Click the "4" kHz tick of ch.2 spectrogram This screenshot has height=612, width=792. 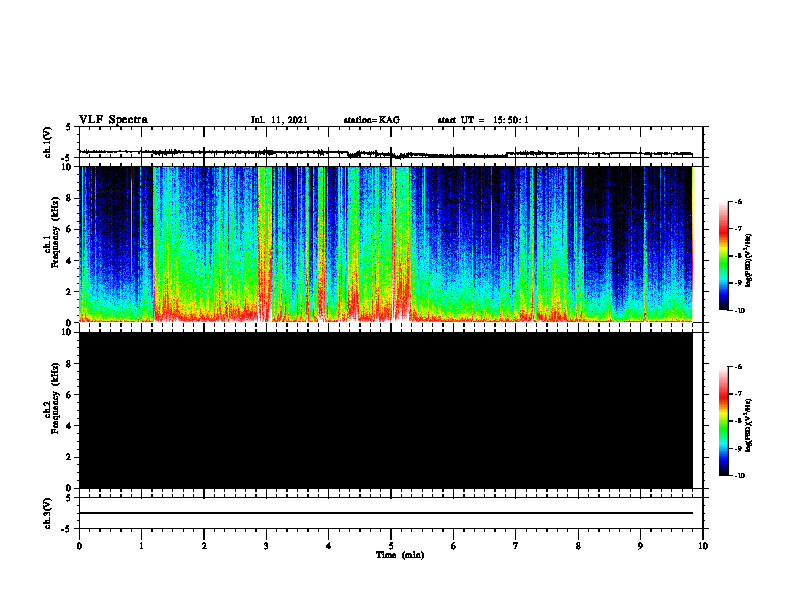point(70,426)
